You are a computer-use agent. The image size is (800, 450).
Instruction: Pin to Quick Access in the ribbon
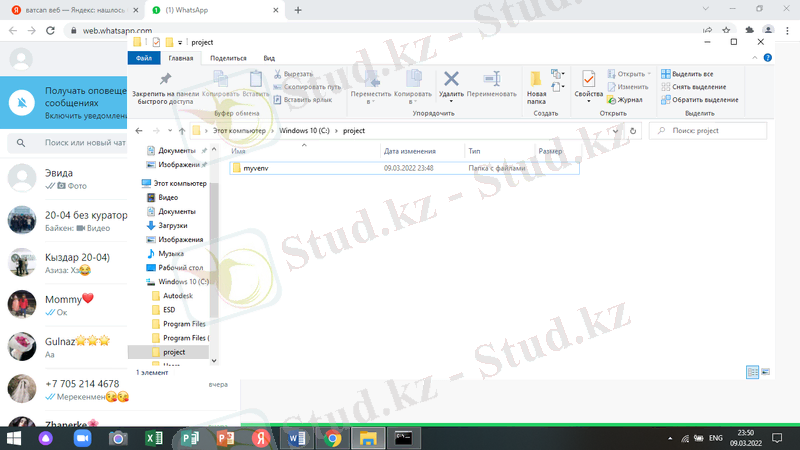click(165, 88)
